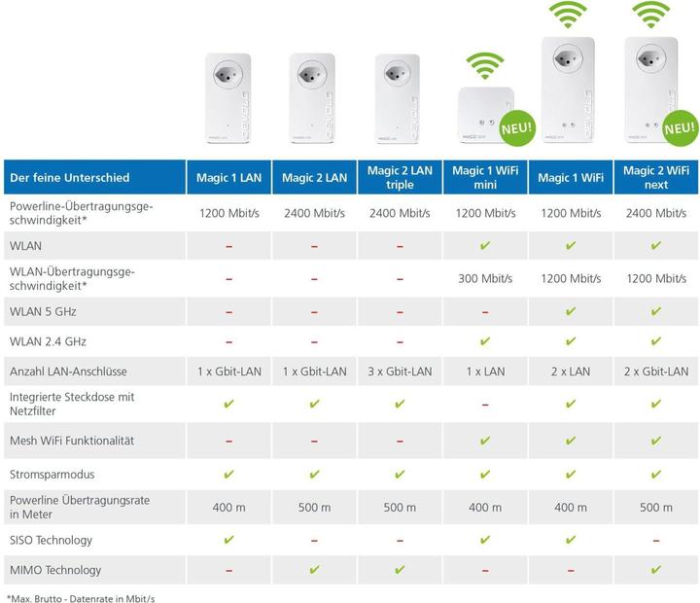Click the Magic 1 WiFi product image
Image resolution: width=700 pixels, height=603 pixels.
[x=568, y=90]
